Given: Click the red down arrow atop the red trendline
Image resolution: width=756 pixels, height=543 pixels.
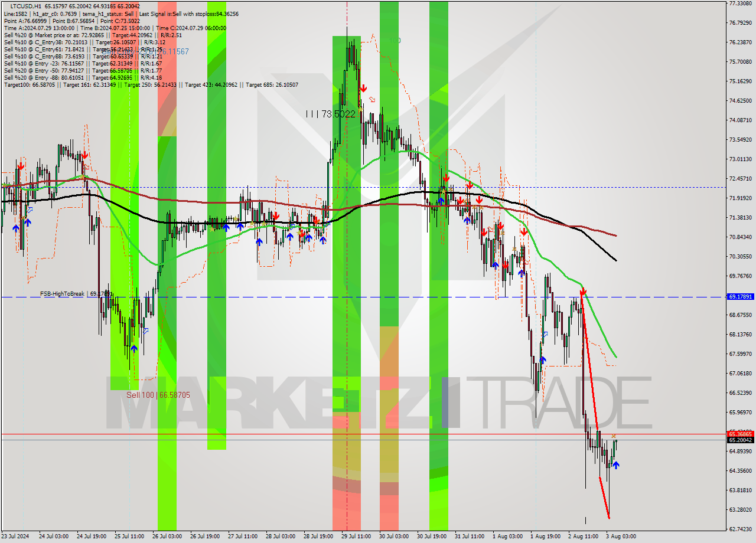Looking at the screenshot, I should click(583, 292).
